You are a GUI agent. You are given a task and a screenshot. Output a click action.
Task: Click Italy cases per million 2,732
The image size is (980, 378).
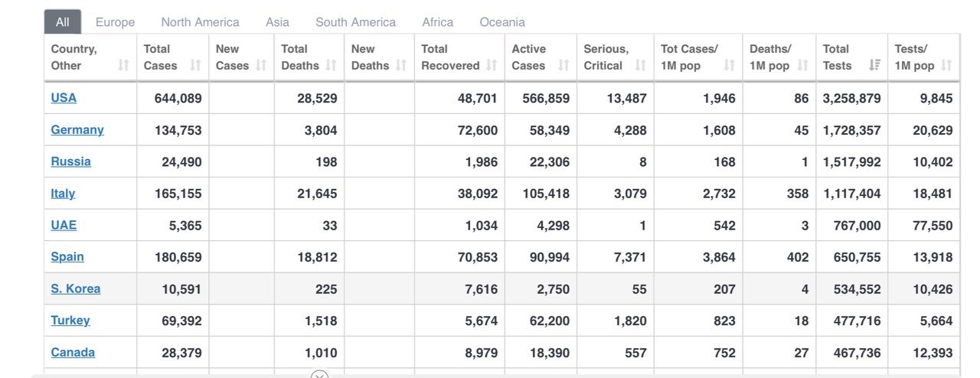719,194
